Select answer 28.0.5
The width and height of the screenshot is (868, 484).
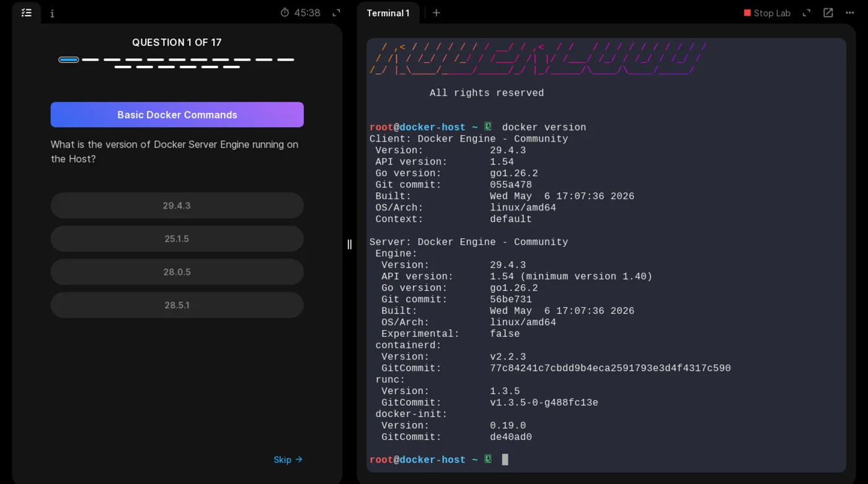coord(177,272)
